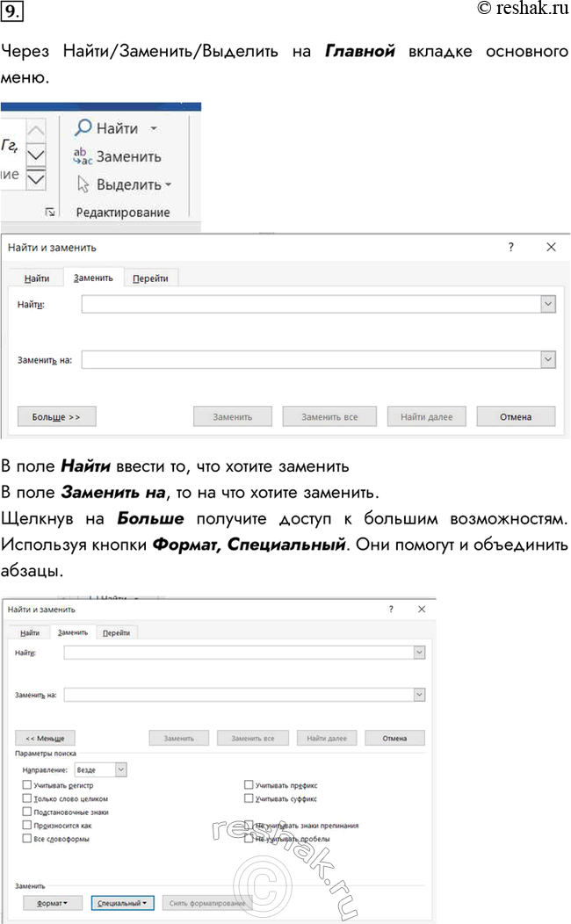Switch to Найти tab in the expanded dialog

click(30, 633)
